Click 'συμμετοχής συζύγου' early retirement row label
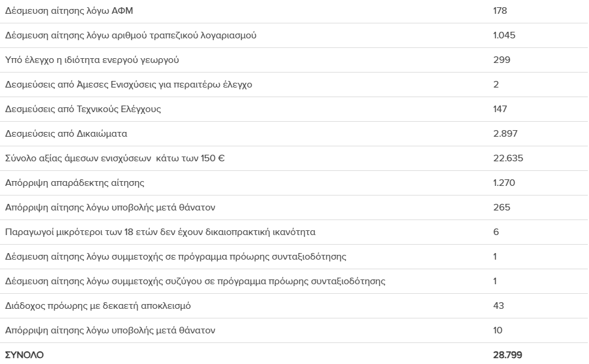589x364 pixels. pyautogui.click(x=195, y=281)
